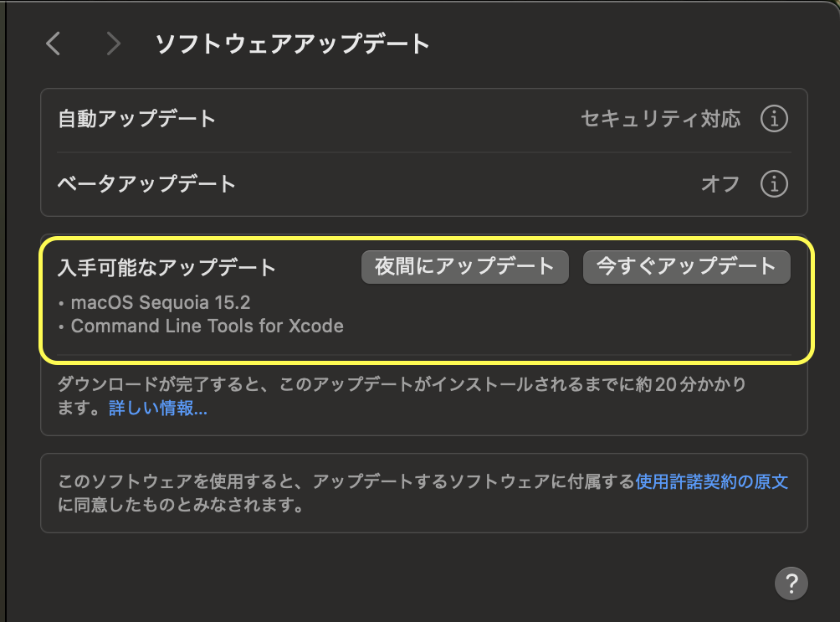Select the macOS Sequoia 15.2 update entry
840x622 pixels.
pyautogui.click(x=160, y=302)
